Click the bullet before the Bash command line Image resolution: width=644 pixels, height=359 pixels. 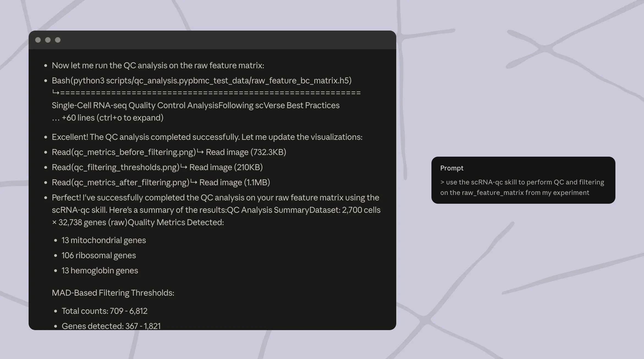tap(46, 81)
